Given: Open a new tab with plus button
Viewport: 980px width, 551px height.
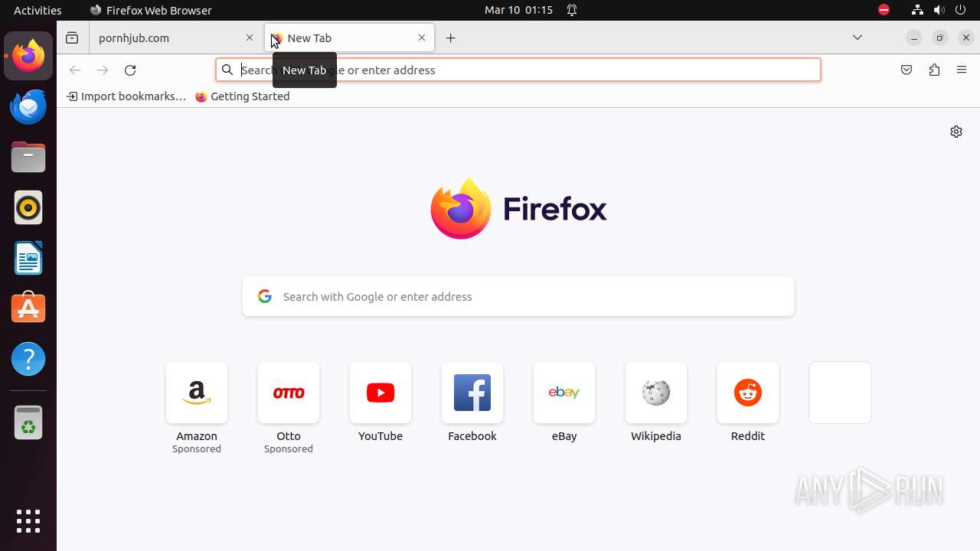Looking at the screenshot, I should (451, 38).
